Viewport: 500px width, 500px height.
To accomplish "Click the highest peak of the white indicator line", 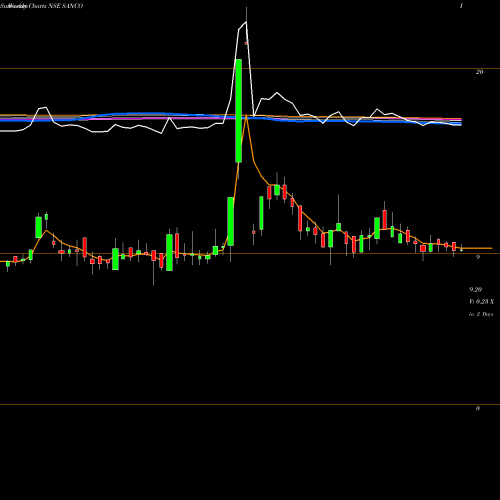I will (246, 22).
